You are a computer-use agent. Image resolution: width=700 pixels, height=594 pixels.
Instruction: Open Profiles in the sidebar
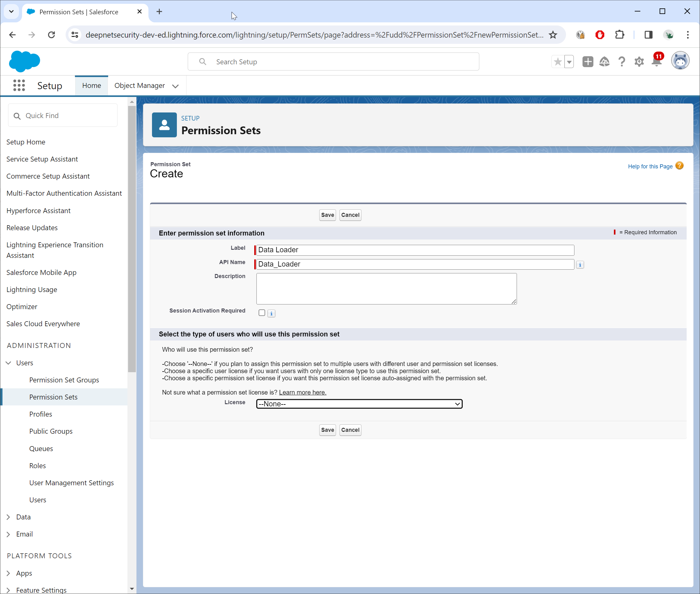coord(40,414)
